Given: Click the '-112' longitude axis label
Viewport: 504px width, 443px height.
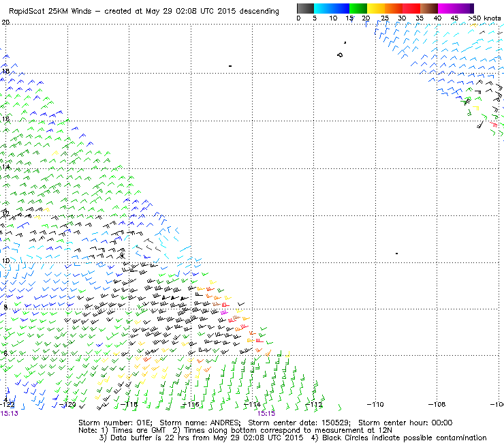Looking at the screenshot, I should (x=314, y=404).
